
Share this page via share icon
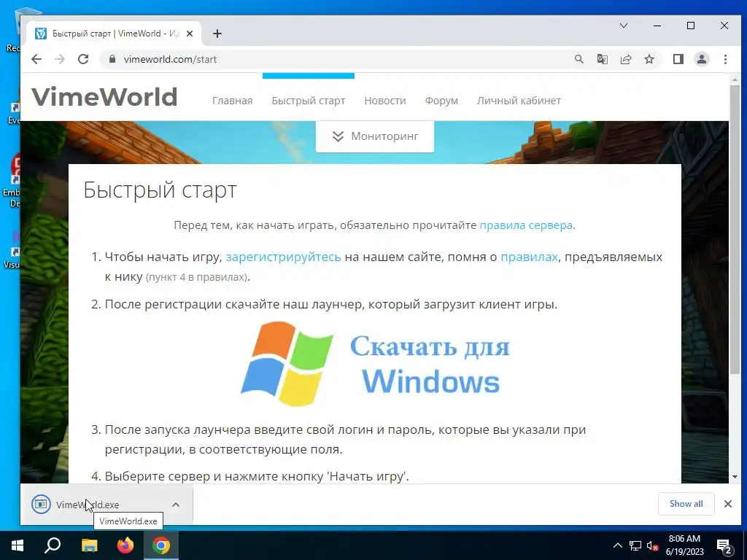click(x=625, y=59)
